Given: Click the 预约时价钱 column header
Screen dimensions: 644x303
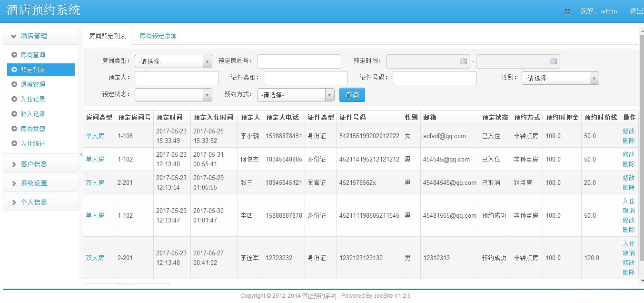Looking at the screenshot, I should [600, 117].
